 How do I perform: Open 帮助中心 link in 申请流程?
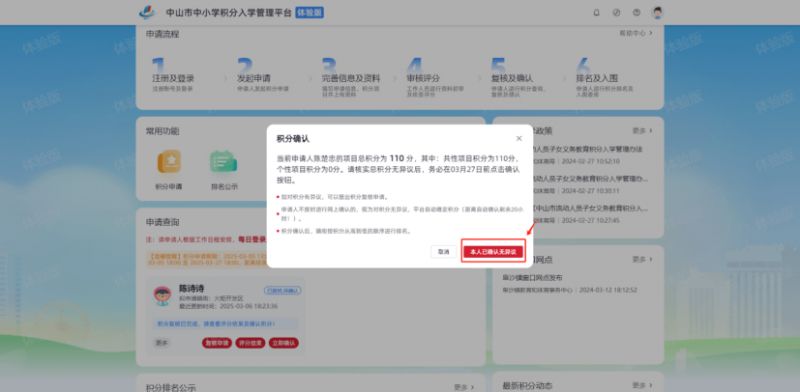636,33
